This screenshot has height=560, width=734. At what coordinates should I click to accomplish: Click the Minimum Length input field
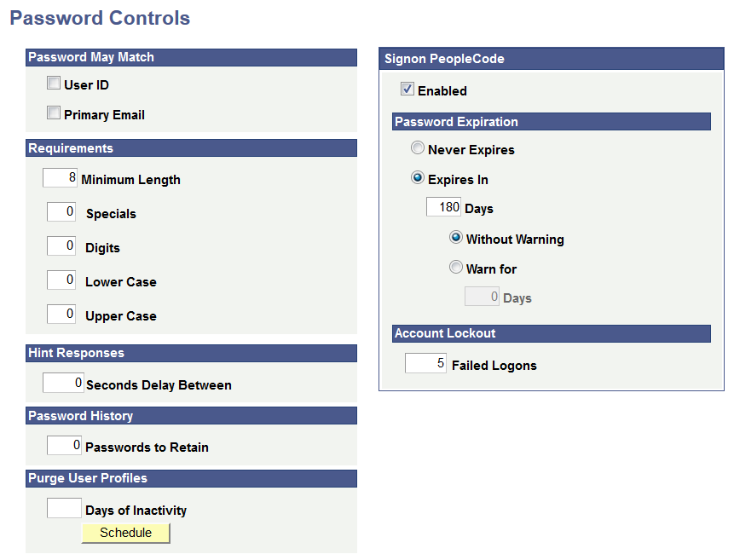(60, 177)
